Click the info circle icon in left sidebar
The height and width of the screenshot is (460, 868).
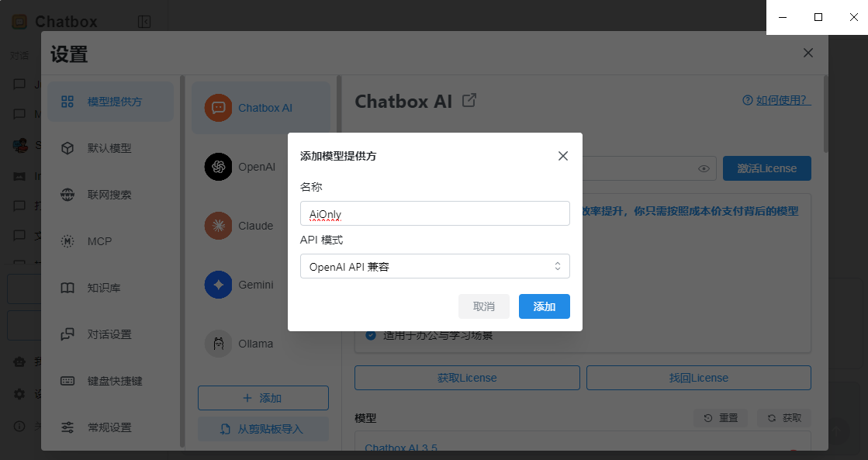(x=19, y=426)
